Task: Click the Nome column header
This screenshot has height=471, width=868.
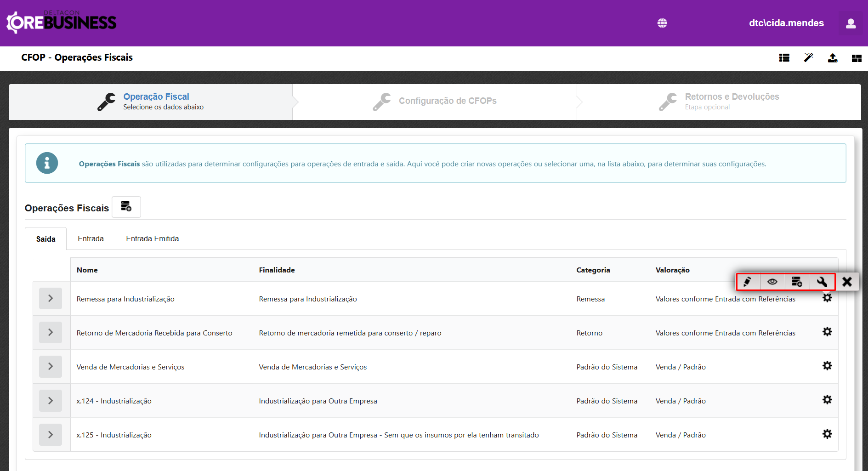Action: click(87, 270)
